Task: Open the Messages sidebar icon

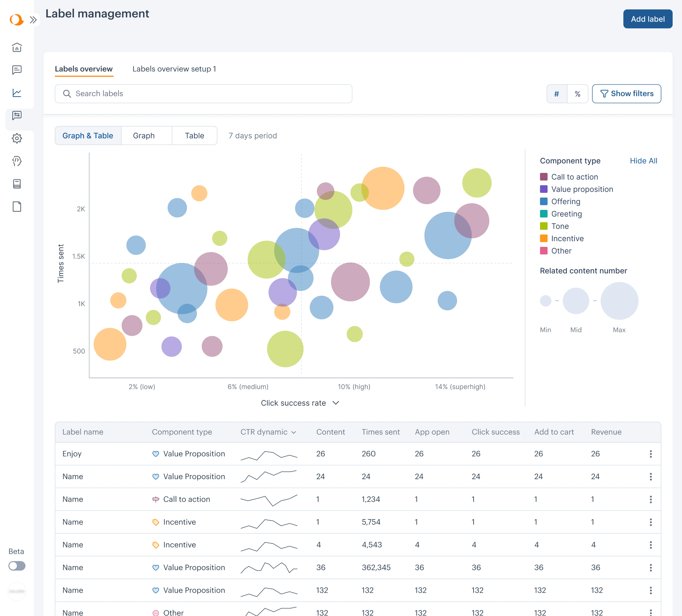Action: point(17,70)
